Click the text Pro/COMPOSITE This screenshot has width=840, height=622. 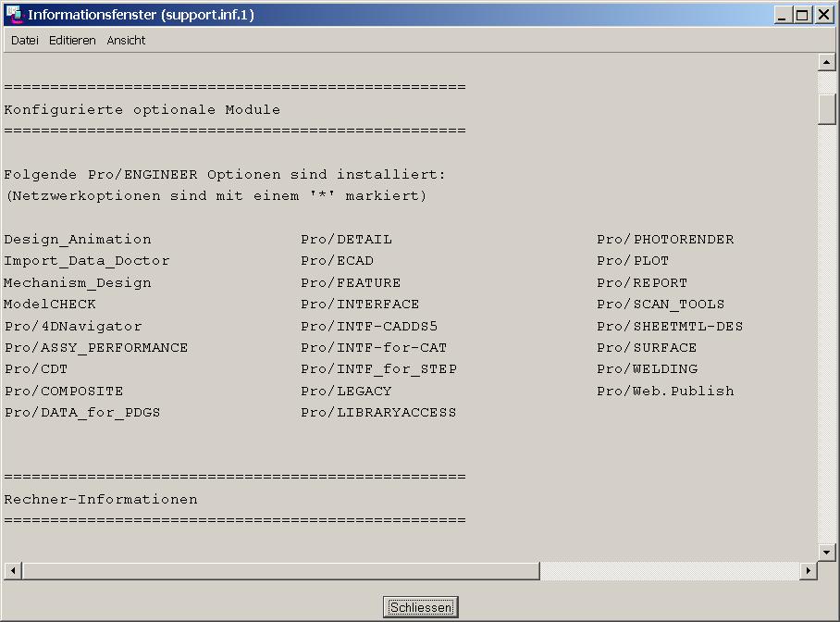64,391
